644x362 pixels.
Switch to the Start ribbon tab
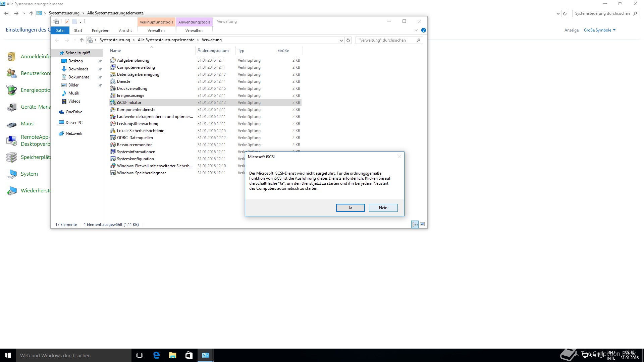click(x=78, y=31)
